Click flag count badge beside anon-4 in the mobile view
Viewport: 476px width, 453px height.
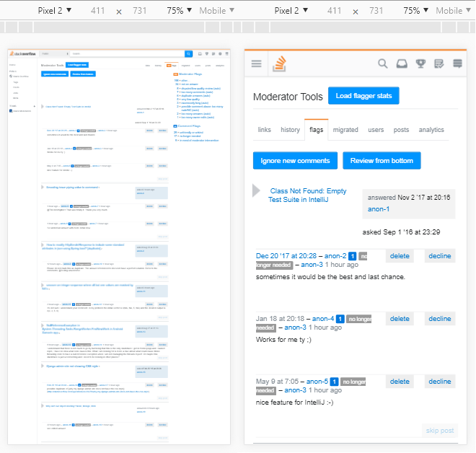340,319
